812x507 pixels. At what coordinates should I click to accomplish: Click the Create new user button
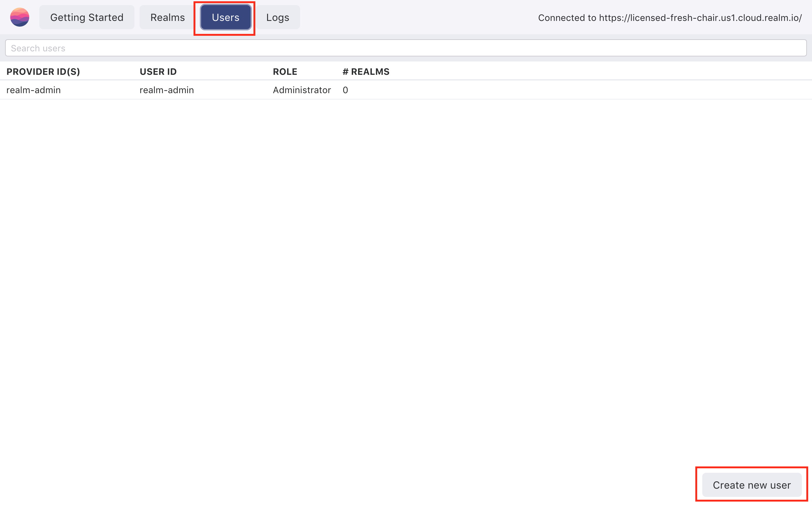752,485
